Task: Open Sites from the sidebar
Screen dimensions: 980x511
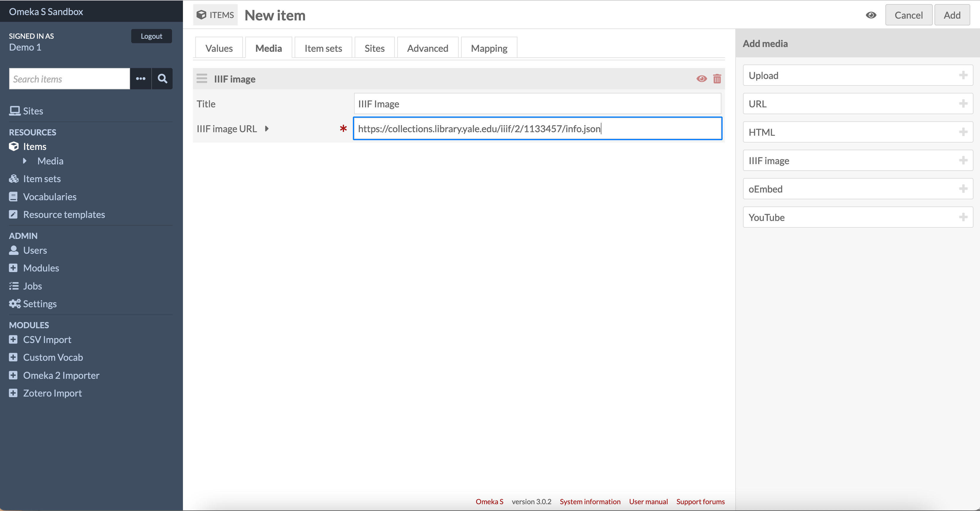Action: (26, 111)
